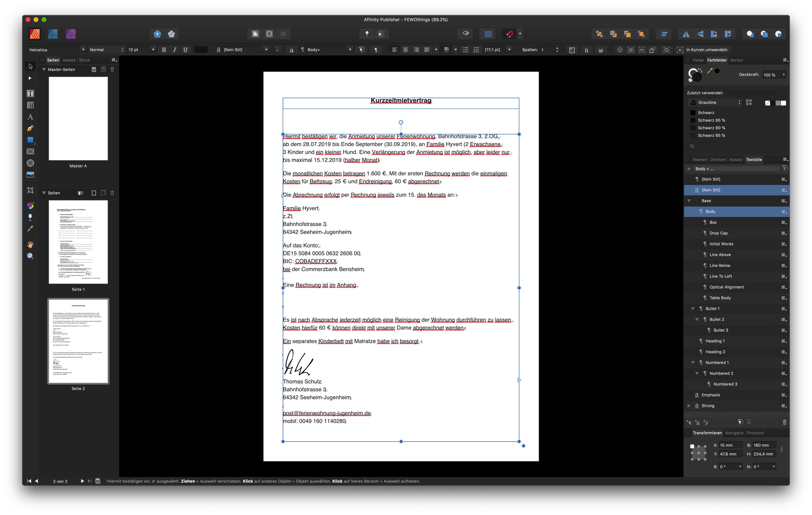Select the Picture Frame rectangle tool

coord(30,151)
